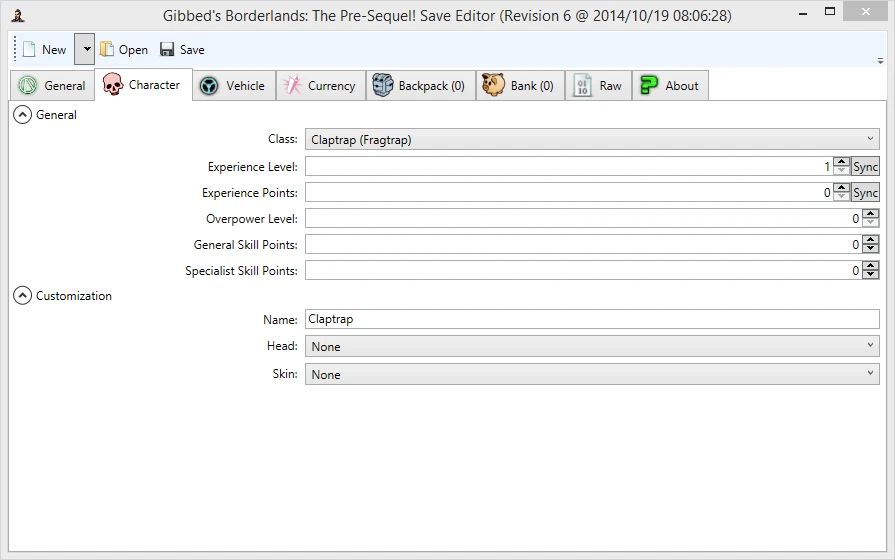Viewport: 895px width, 560px height.
Task: Click the Raw tab binary file icon
Action: click(x=582, y=86)
